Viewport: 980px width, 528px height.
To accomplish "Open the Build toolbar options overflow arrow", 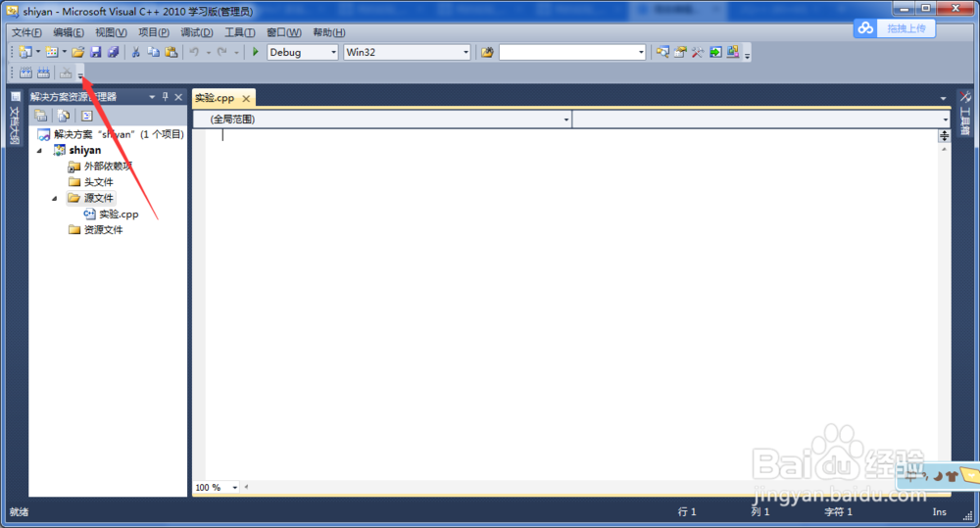I will (80, 75).
